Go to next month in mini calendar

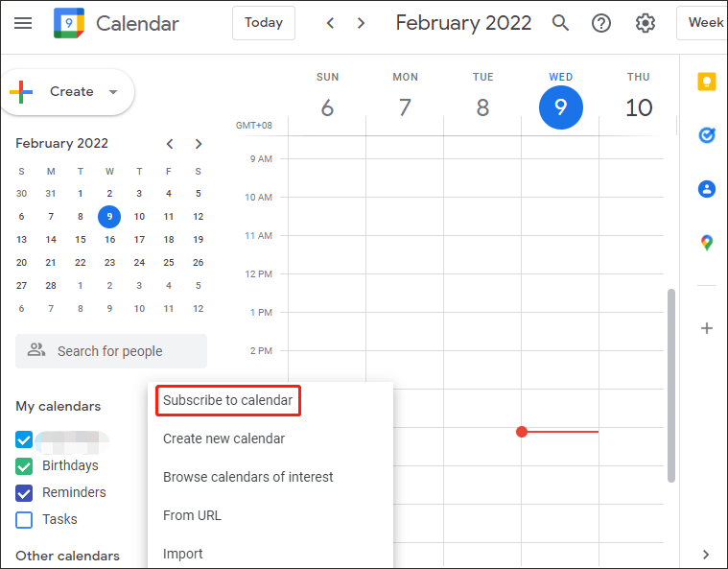tap(199, 144)
